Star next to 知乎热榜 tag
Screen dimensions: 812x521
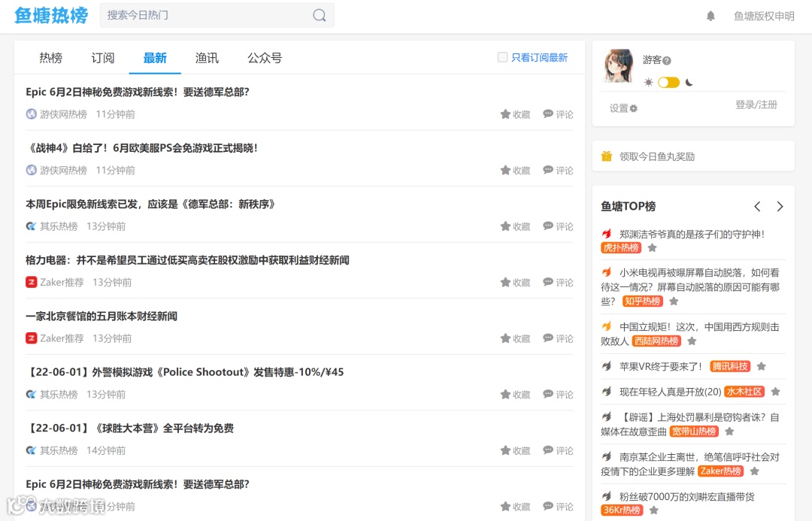pyautogui.click(x=674, y=301)
